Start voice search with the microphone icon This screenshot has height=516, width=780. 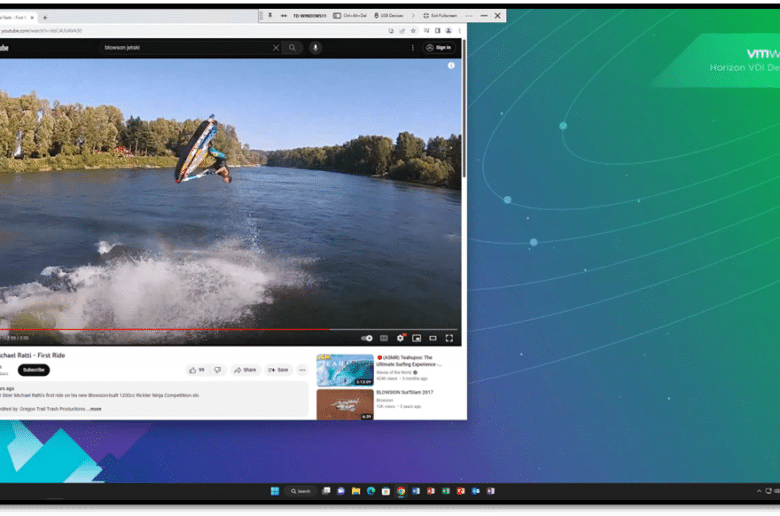(315, 48)
